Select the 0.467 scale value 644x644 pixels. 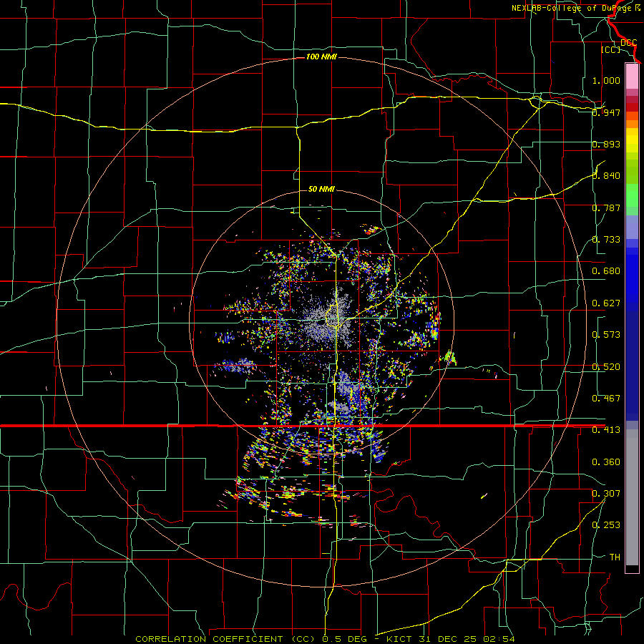point(606,399)
